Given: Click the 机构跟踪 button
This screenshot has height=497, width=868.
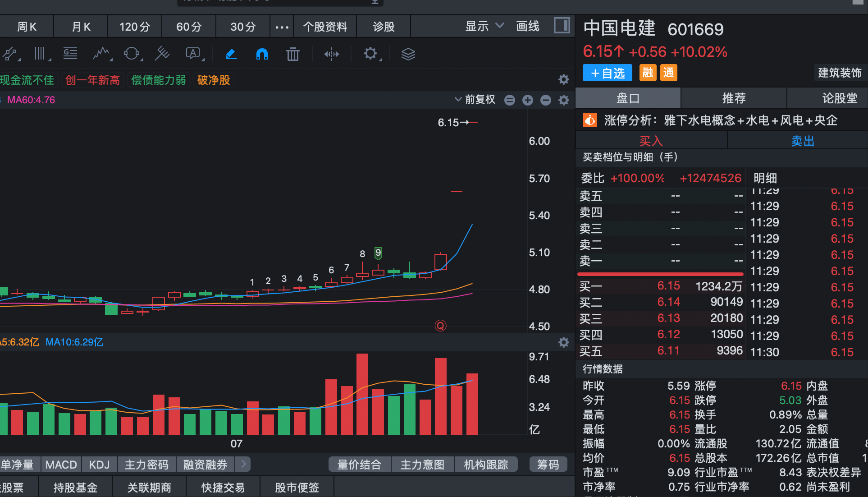Looking at the screenshot, I should tap(486, 465).
